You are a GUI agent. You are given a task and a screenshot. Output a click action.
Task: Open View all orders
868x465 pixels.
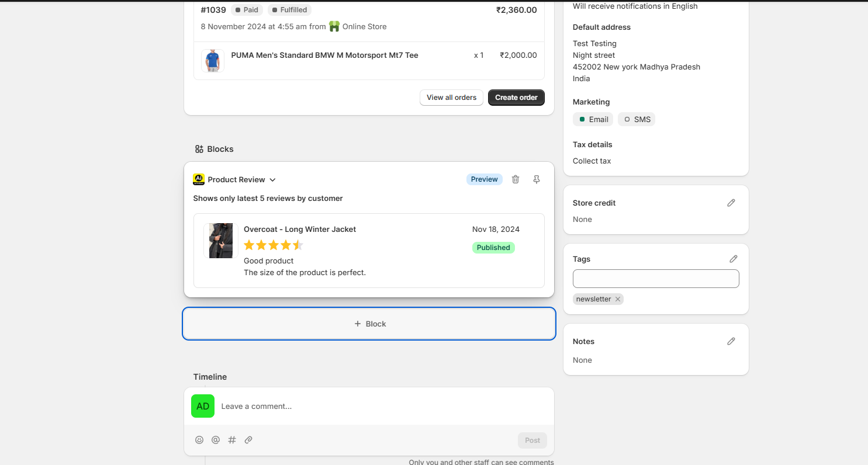coord(451,98)
